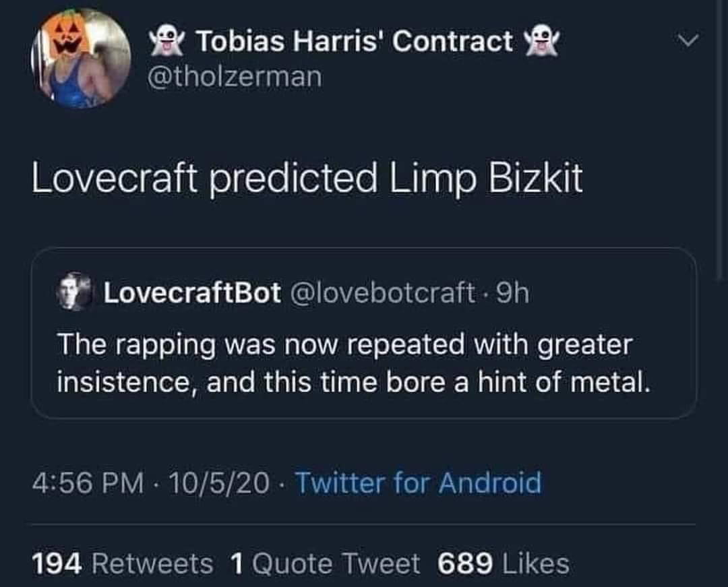Open the tweet options chevron menu
Viewport: 728px width, 587px height.
click(x=686, y=42)
